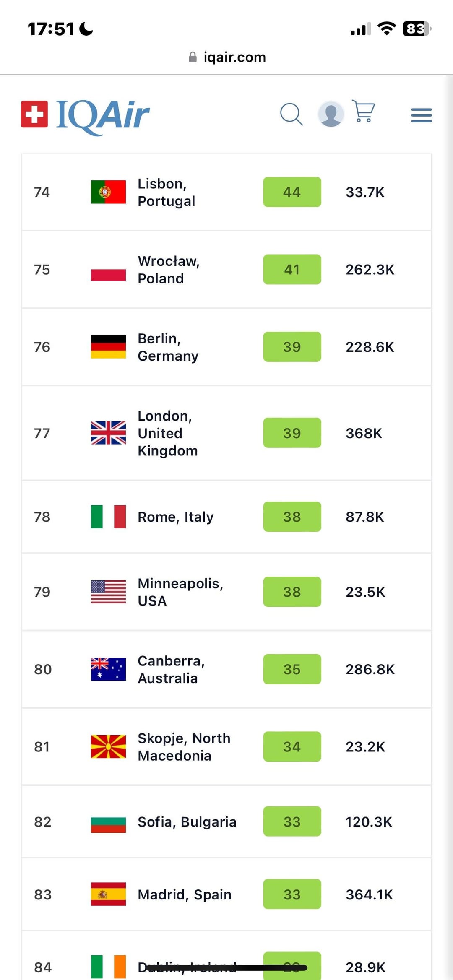453x980 pixels.
Task: Tap the Australia flag icon
Action: tap(108, 669)
